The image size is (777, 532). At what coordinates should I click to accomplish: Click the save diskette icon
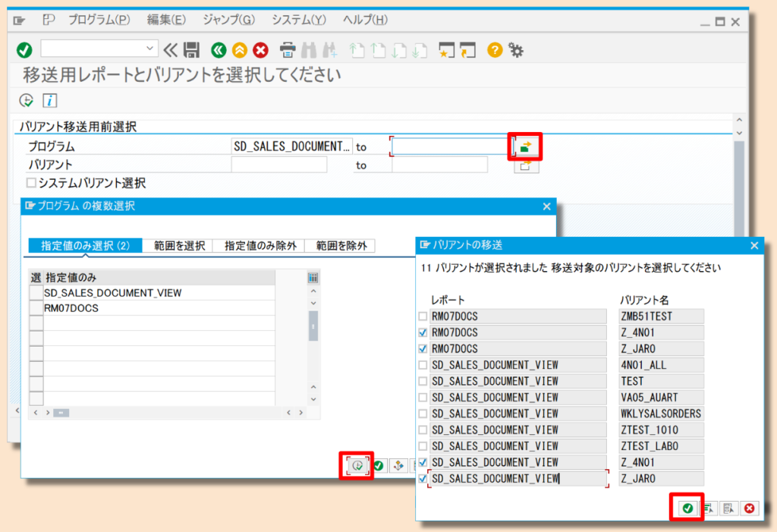(192, 49)
